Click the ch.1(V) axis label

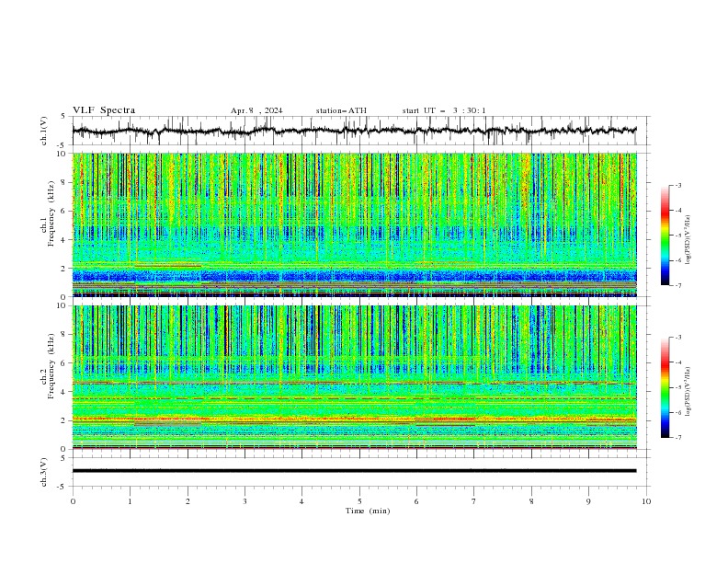pos(44,131)
